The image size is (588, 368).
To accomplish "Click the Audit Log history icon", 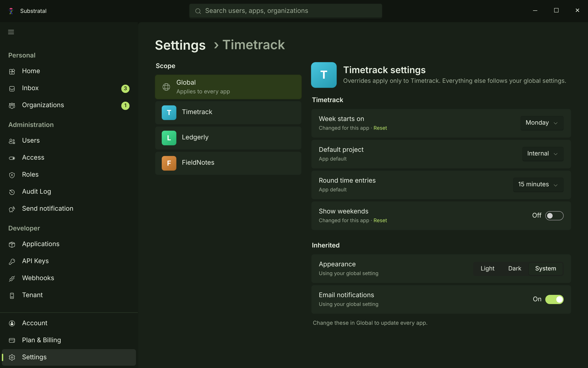I will pos(12,192).
